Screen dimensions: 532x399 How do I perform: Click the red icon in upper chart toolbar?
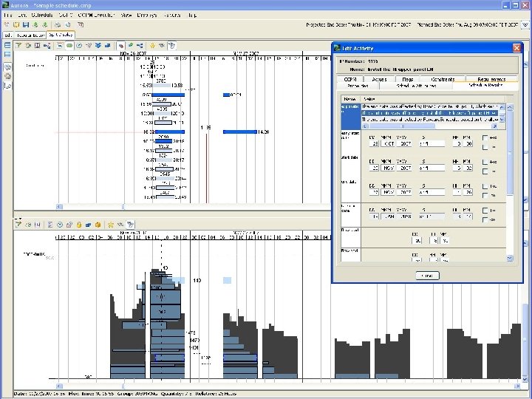pos(120,46)
